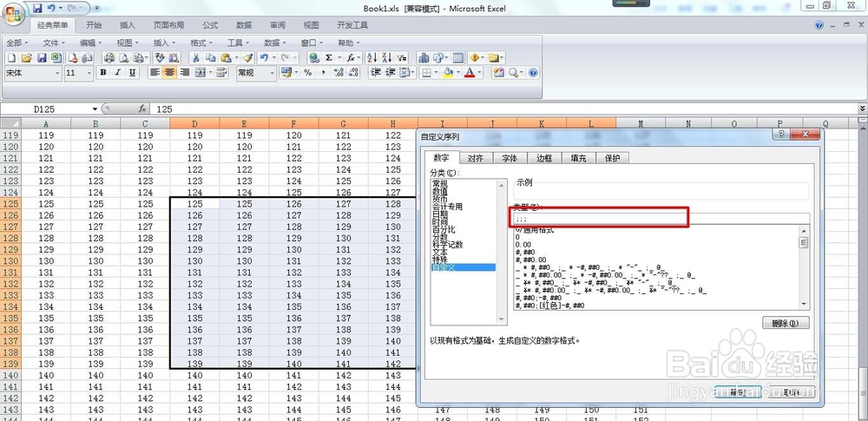
Task: Click the Fill Color paint bucket
Action: (447, 73)
